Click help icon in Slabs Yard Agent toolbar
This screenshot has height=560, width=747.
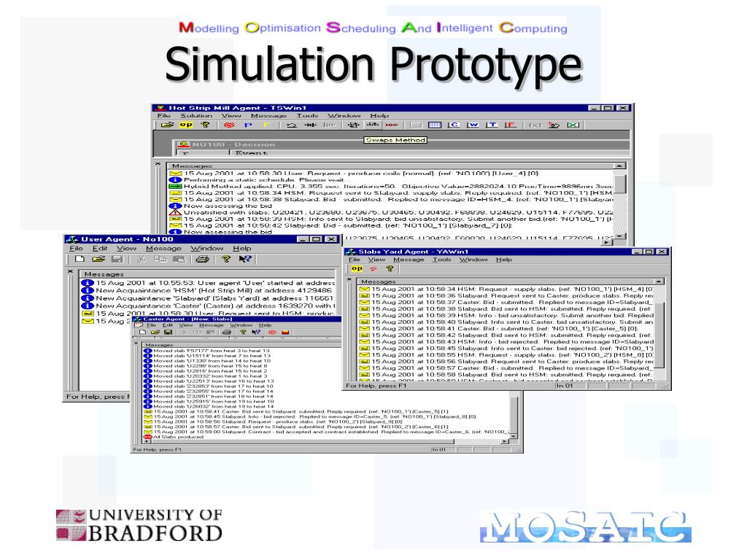390,268
